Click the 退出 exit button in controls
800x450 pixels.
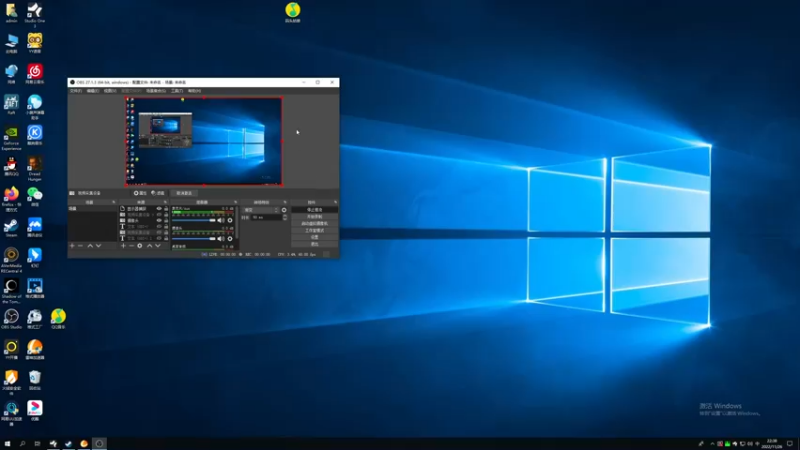coord(314,244)
